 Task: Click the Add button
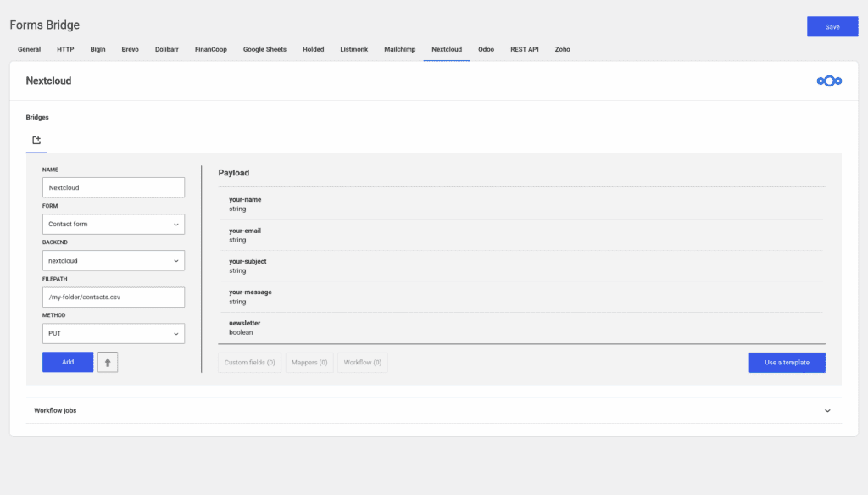[x=68, y=362]
